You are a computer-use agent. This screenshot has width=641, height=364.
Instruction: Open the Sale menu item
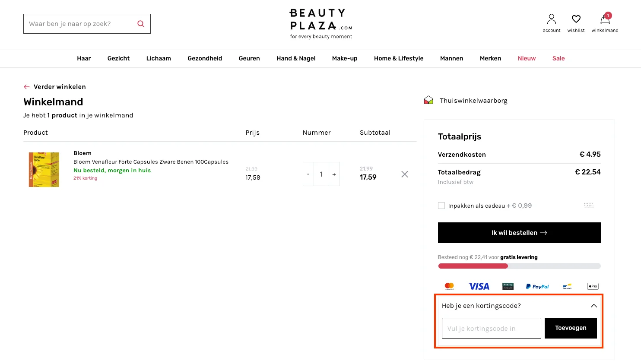(558, 58)
